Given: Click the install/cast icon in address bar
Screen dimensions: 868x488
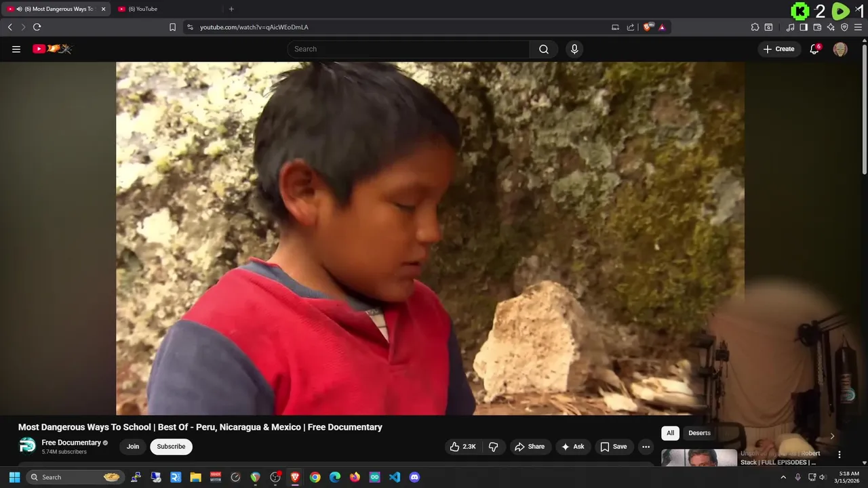Looking at the screenshot, I should 615,27.
